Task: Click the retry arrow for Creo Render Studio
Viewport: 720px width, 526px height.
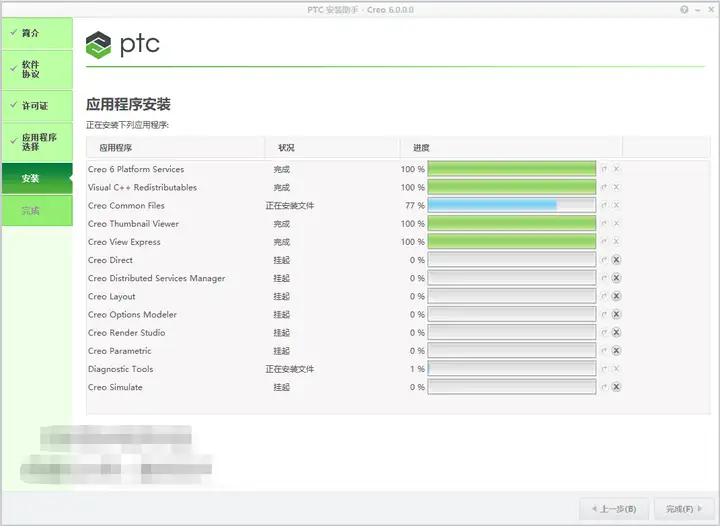Action: point(604,332)
